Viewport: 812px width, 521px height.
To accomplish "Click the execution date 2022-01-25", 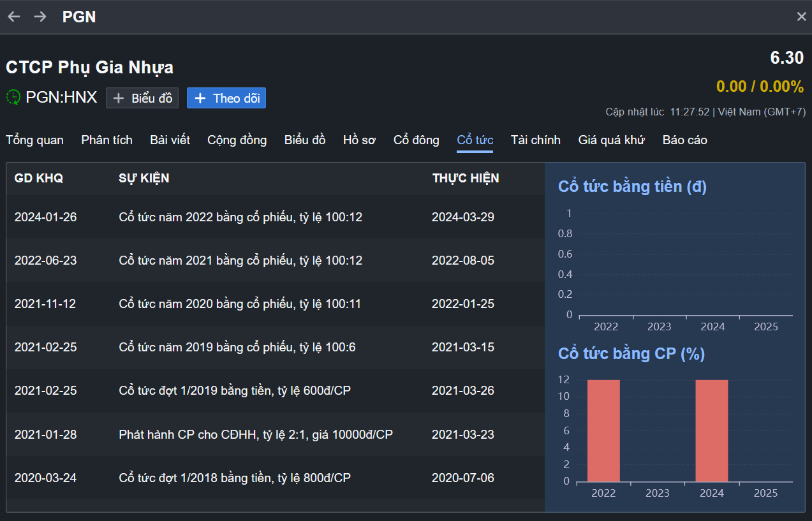I will point(463,304).
